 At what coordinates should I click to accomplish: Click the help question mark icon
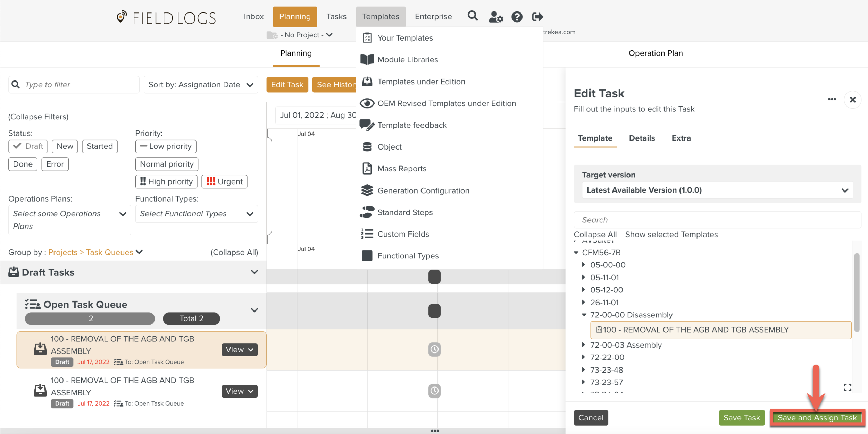pos(517,17)
